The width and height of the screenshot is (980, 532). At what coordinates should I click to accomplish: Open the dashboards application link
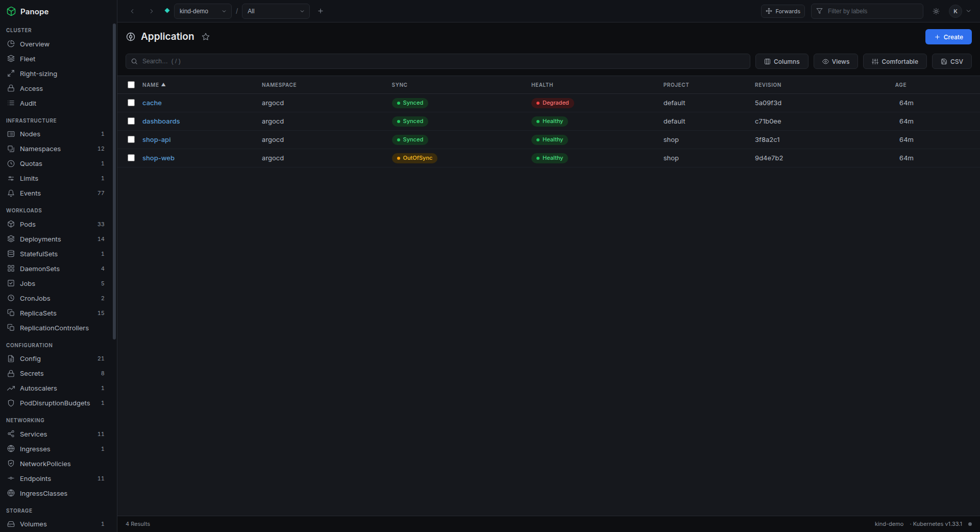point(161,121)
